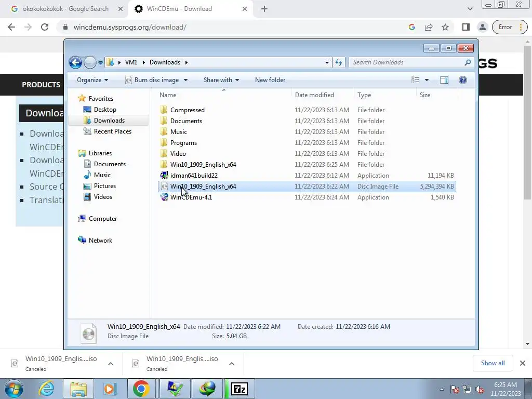Image resolution: width=532 pixels, height=399 pixels.
Task: Bookmark this page with star icon
Action: 445,27
